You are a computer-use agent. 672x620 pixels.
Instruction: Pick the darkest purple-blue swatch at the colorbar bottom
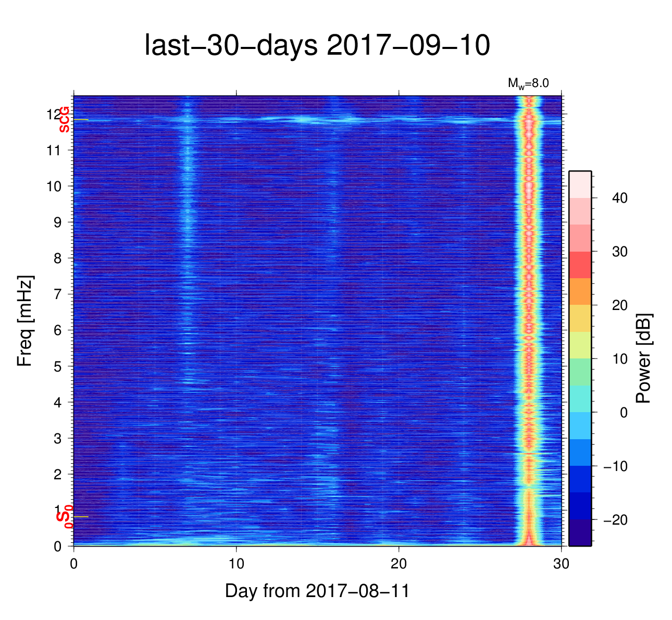580,532
